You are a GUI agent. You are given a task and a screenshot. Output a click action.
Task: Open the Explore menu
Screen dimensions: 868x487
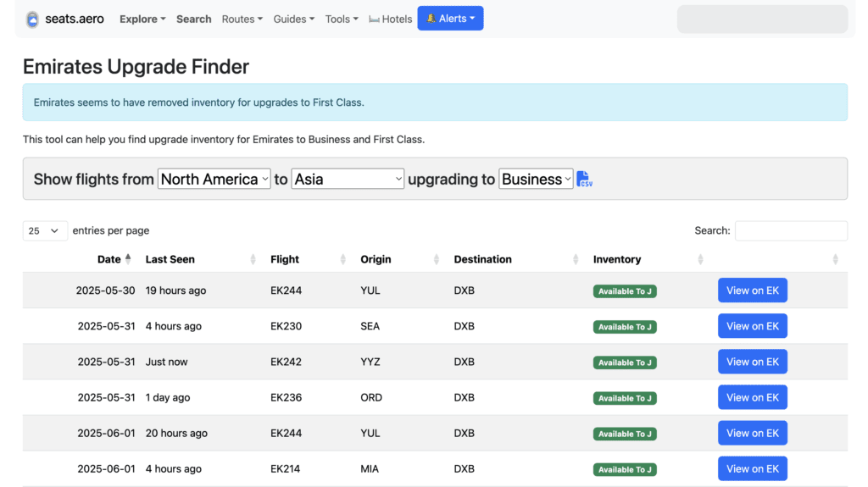(142, 19)
